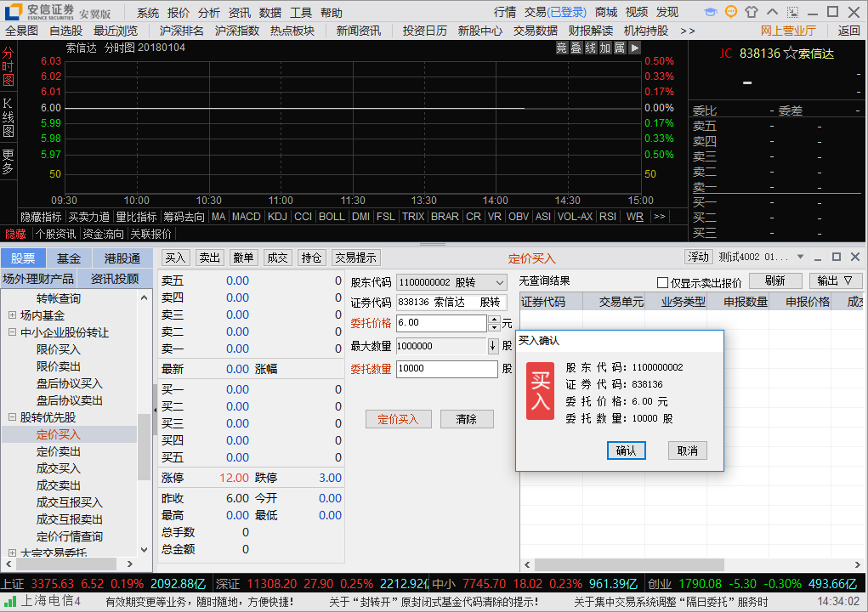
Task: Toggle the 浮动 floating window button
Action: tap(698, 257)
